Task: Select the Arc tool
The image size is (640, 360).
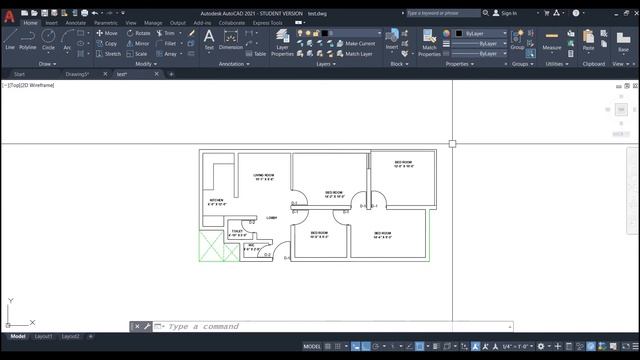Action: (x=67, y=40)
